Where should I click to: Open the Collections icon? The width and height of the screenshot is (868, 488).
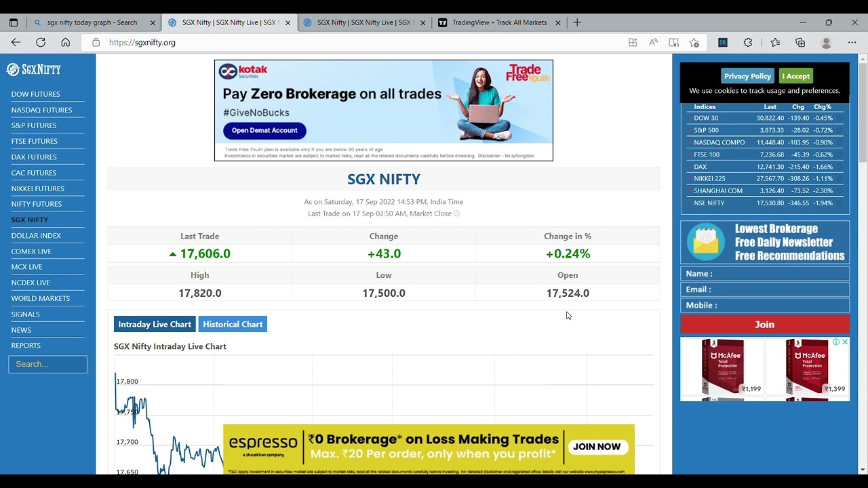point(800,42)
